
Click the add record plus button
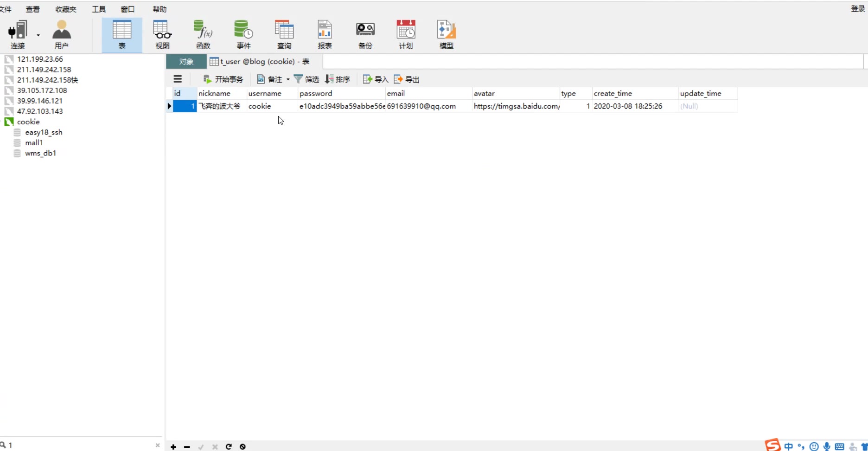click(x=173, y=447)
